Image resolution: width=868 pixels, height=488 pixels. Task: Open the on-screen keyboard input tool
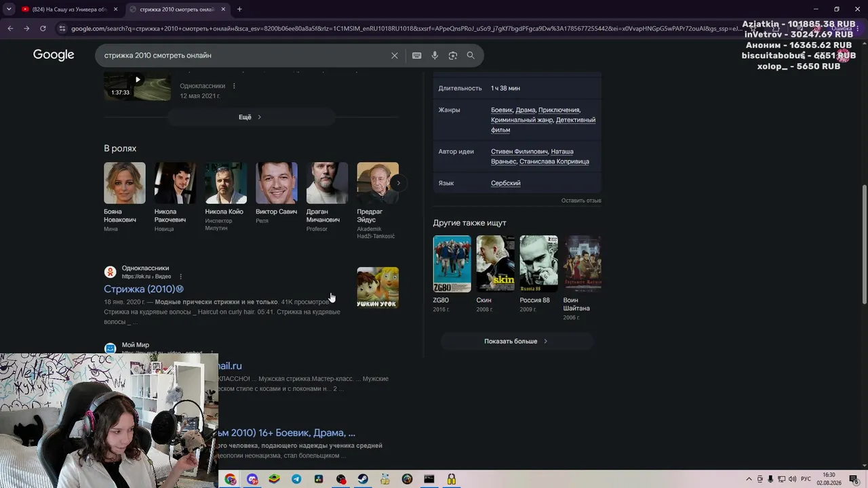coord(417,56)
